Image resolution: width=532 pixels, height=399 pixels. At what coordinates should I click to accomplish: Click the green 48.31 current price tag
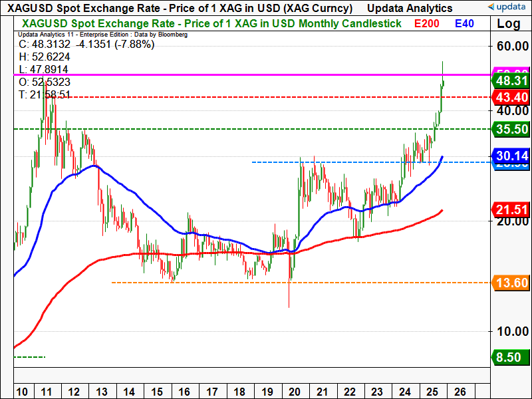[511, 81]
